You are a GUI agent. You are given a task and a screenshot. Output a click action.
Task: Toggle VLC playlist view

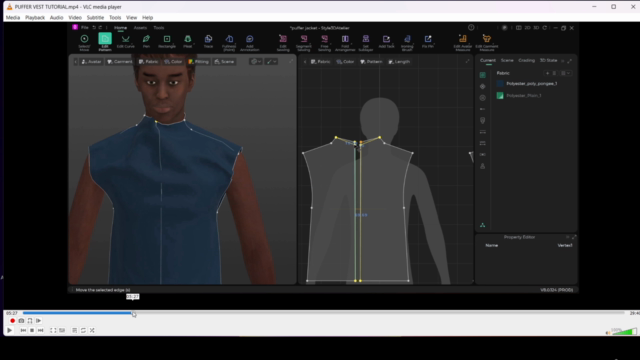(74, 330)
